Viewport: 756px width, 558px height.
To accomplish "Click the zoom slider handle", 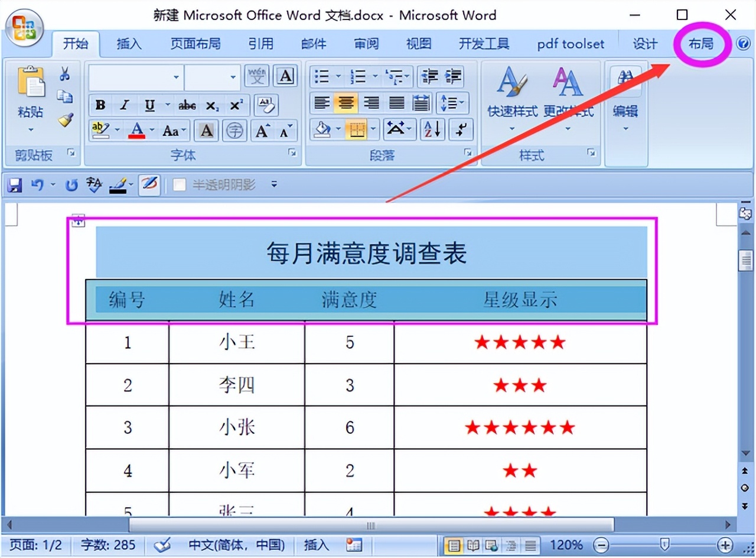I will [665, 544].
